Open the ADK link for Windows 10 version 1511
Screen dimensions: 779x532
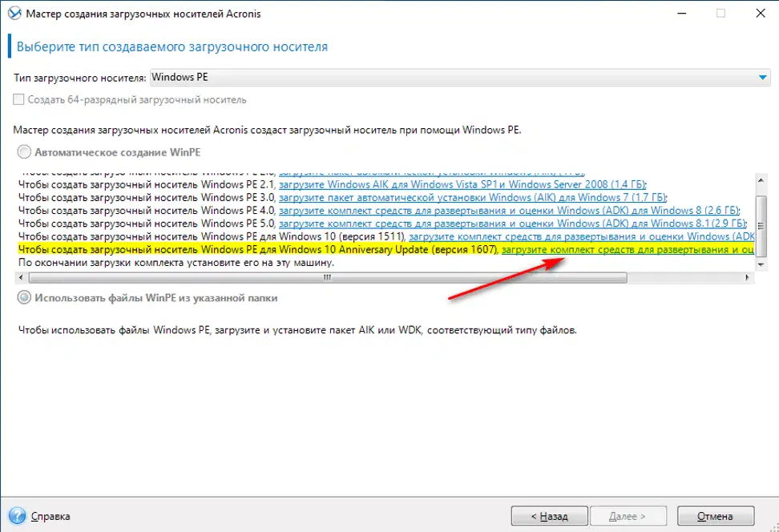[581, 236]
